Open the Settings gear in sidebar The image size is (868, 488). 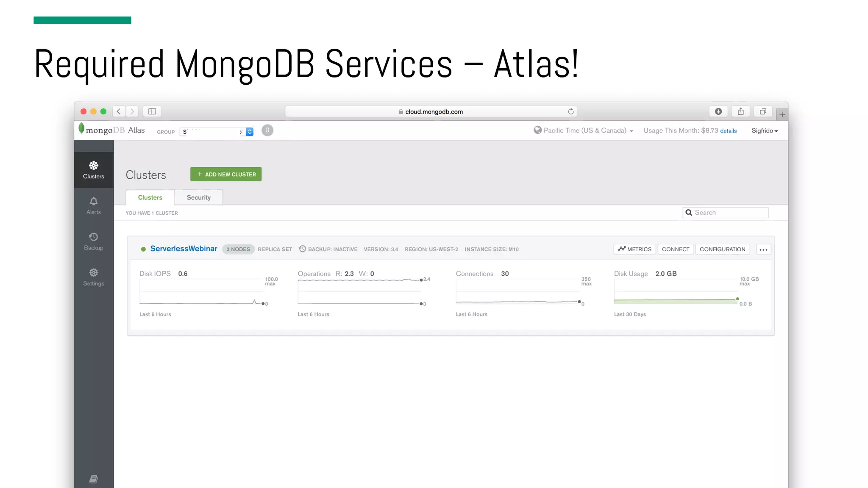pos(94,277)
